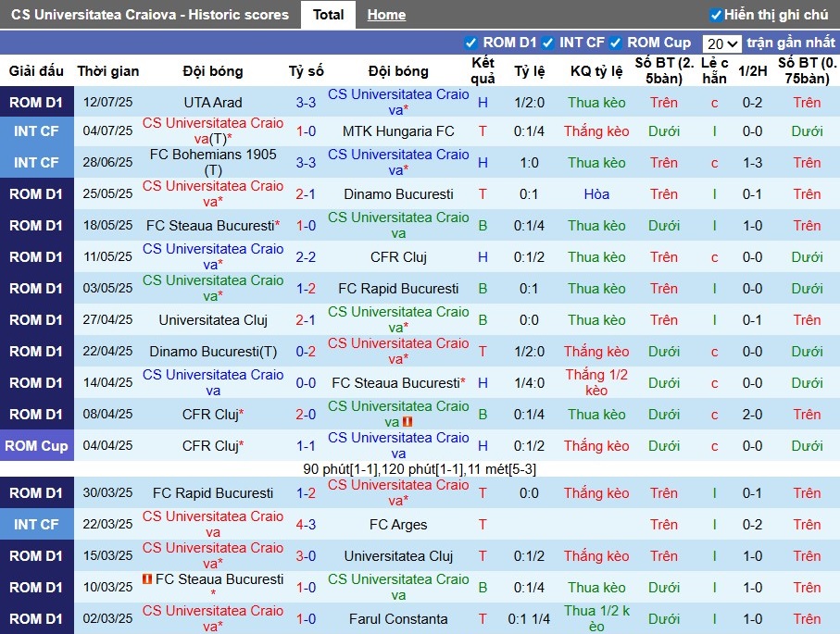
Task: Open the 3-3 score of the 12/07/25 match
Action: coord(306,103)
